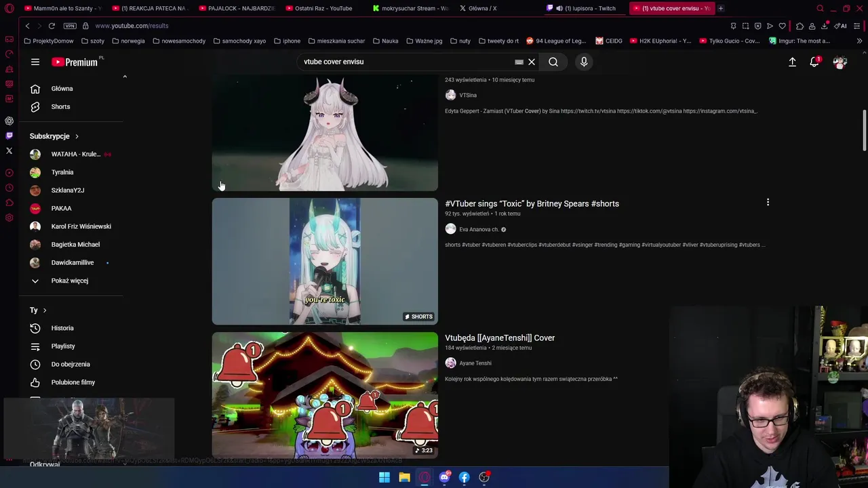Viewport: 868px width, 488px height.
Task: Open X in the Opera sidebar
Action: coord(9,150)
